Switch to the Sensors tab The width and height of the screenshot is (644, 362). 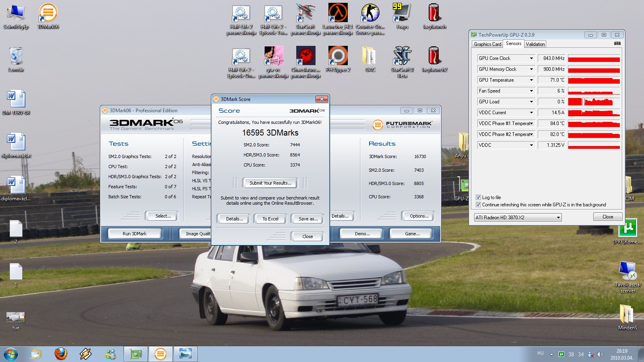[x=514, y=43]
